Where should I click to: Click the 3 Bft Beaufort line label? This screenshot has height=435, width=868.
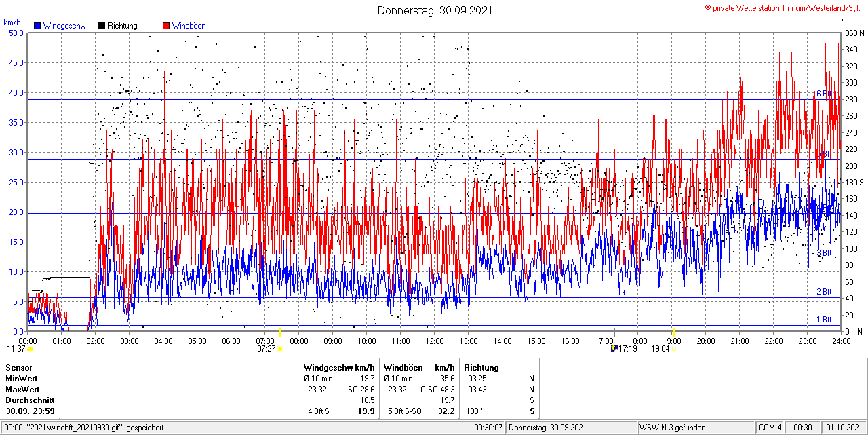pos(824,254)
